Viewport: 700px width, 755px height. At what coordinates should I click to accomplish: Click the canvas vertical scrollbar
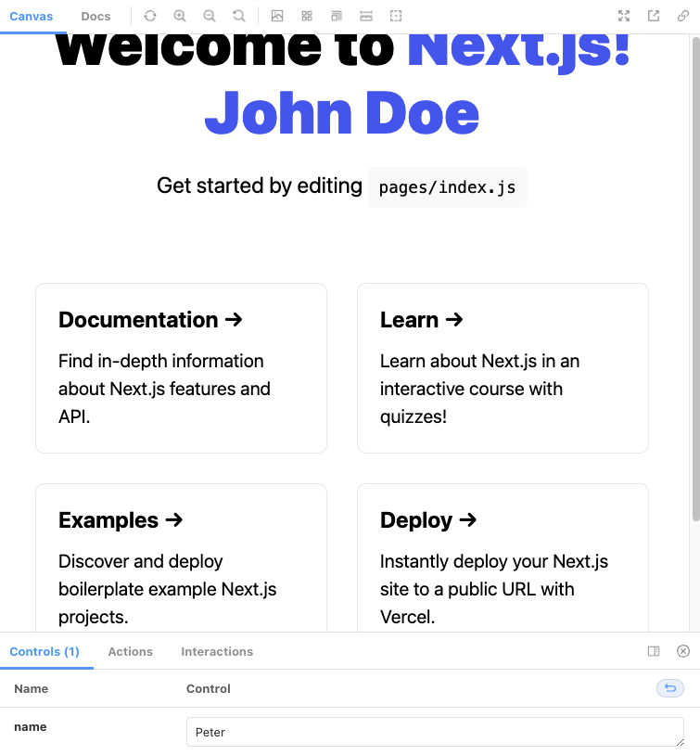pyautogui.click(x=695, y=279)
